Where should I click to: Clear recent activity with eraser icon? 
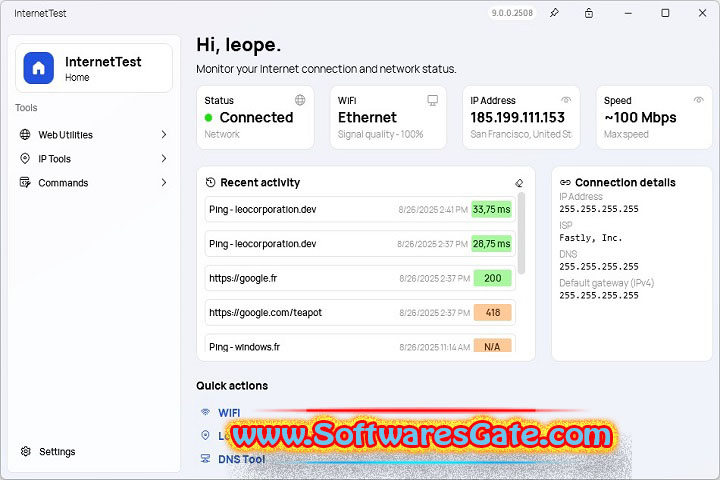[x=519, y=183]
